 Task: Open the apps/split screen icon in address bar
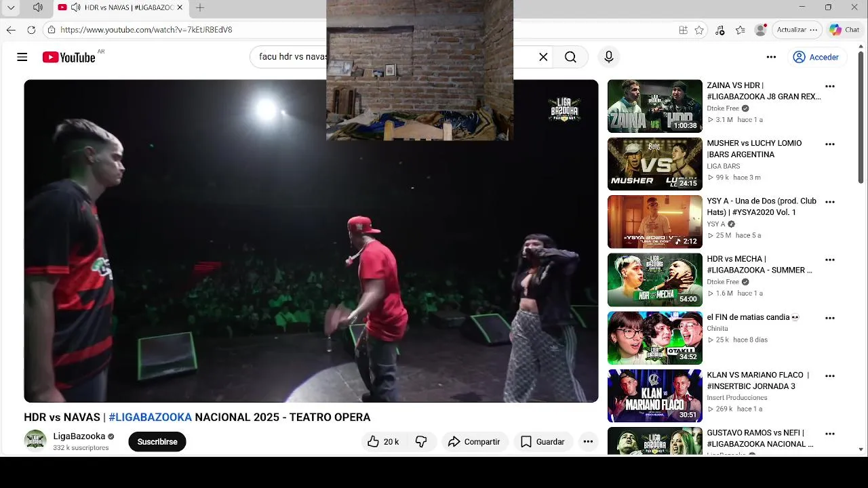click(683, 30)
